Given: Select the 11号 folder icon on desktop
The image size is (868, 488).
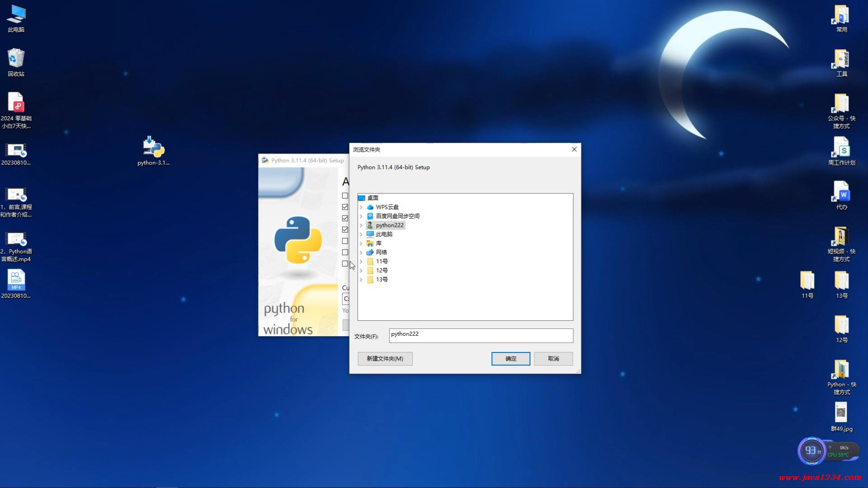Looking at the screenshot, I should pyautogui.click(x=807, y=284).
